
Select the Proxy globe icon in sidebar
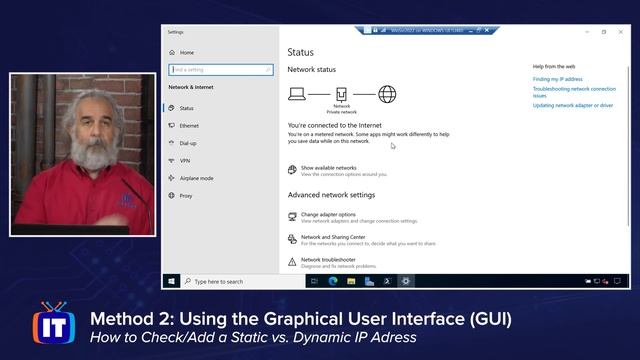coord(171,196)
